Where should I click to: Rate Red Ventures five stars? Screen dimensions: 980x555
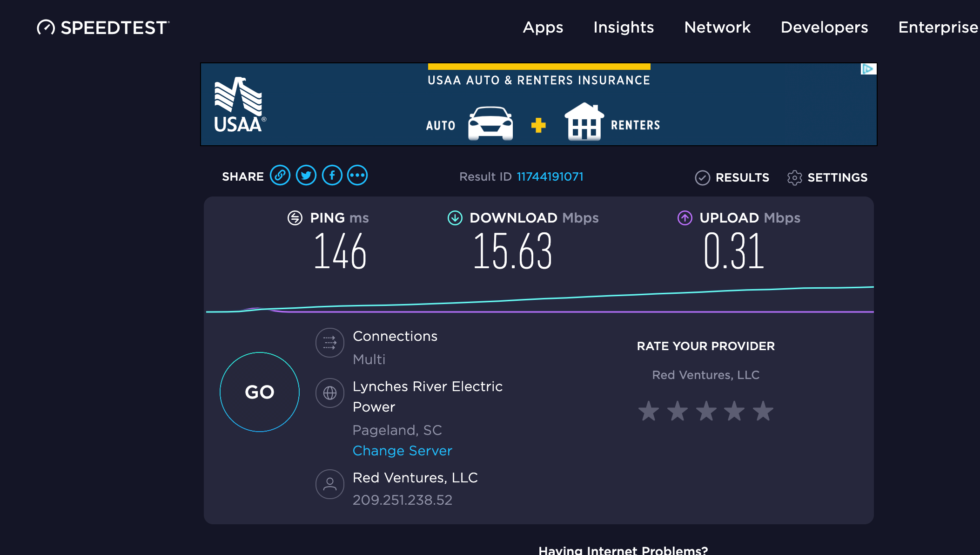(x=763, y=410)
